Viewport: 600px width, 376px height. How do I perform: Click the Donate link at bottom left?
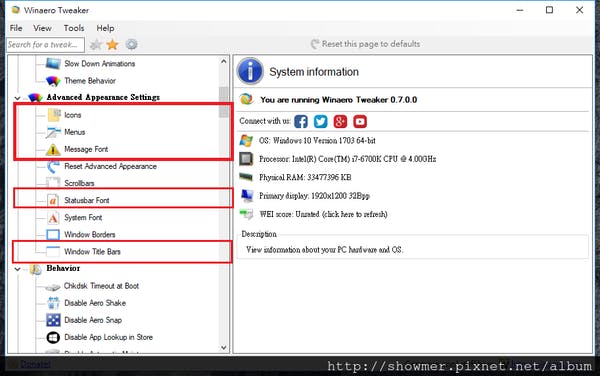click(35, 364)
